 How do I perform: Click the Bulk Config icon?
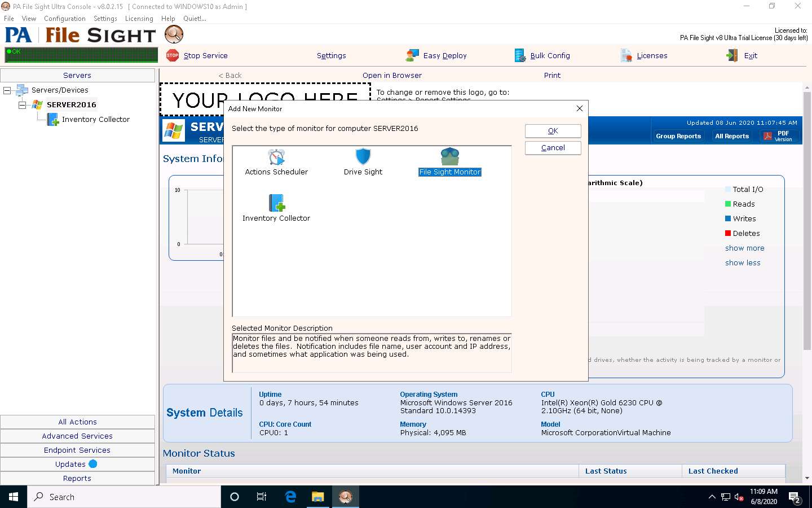(520, 55)
